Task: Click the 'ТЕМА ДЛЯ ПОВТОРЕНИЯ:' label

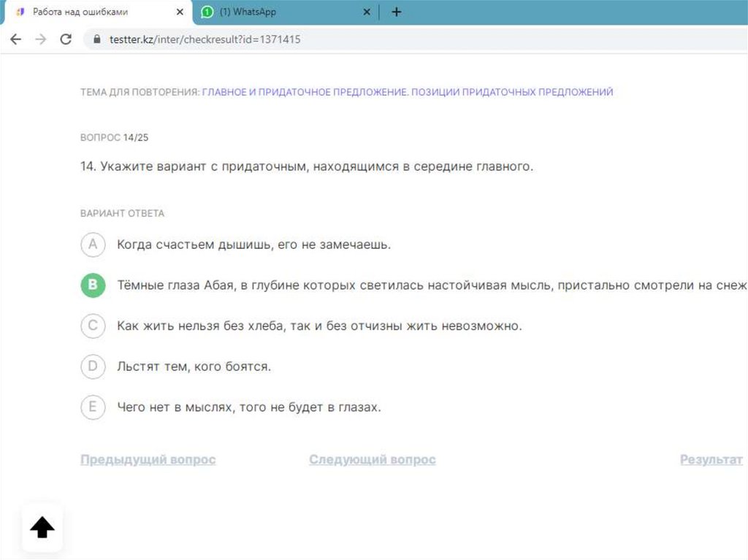Action: tap(140, 91)
